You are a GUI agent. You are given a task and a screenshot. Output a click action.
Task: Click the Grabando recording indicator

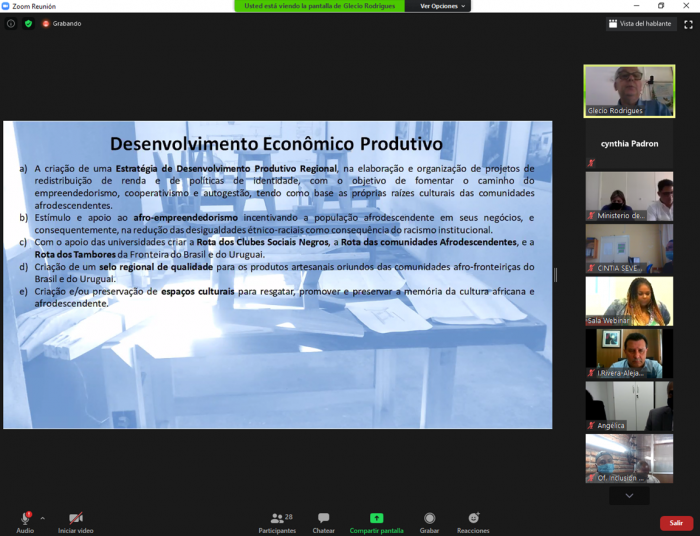(x=62, y=23)
